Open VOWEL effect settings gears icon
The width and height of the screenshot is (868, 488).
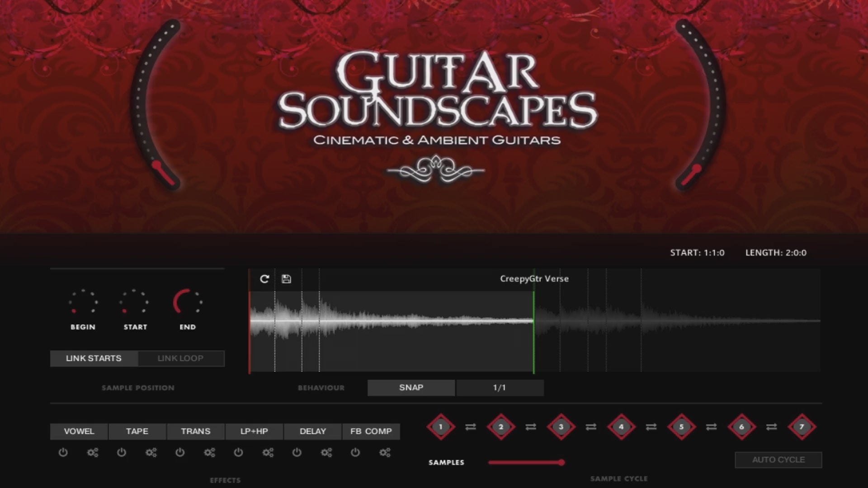tap(93, 452)
